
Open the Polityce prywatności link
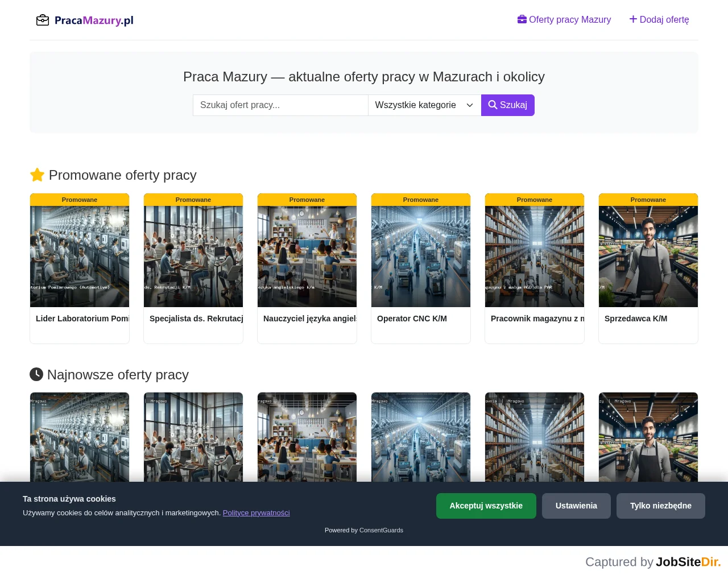tap(256, 513)
